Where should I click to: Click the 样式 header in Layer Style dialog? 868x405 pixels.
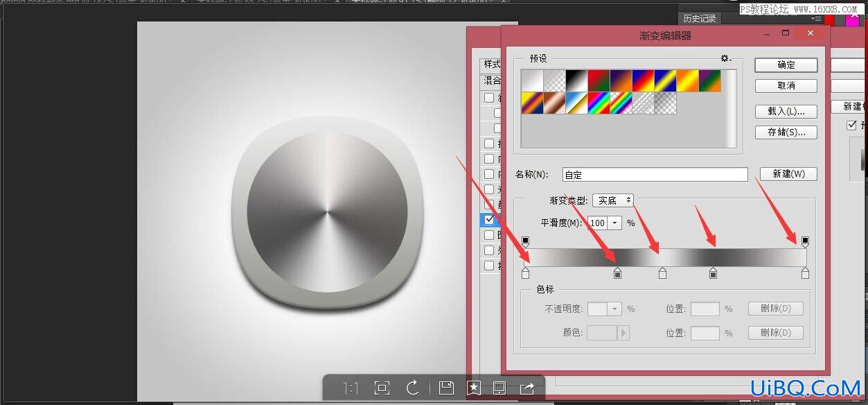(x=491, y=64)
